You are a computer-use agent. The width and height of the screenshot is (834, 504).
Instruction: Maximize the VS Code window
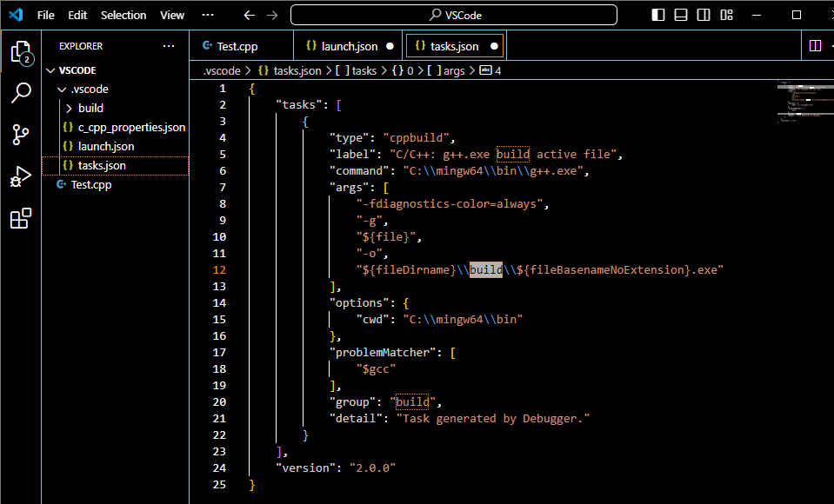797,15
